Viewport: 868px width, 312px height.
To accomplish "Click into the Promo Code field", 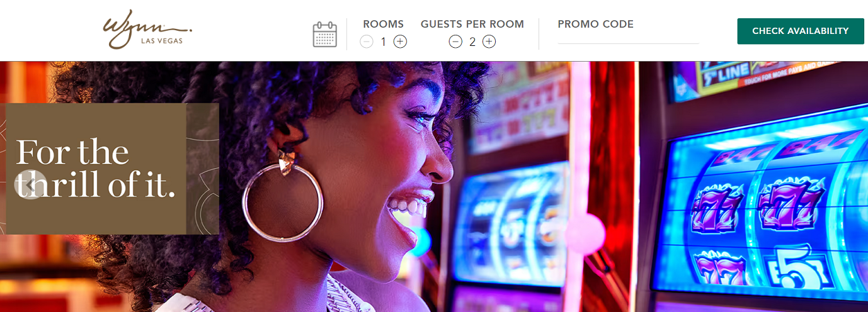I will 628,36.
